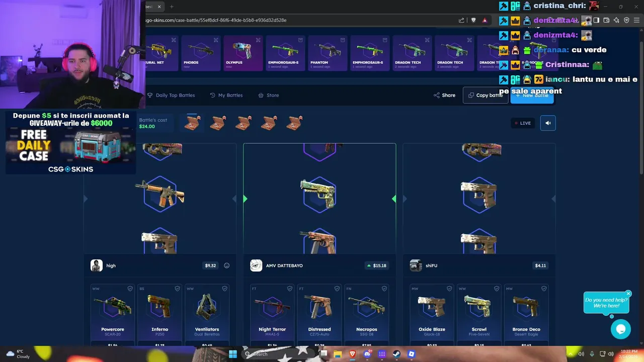The height and width of the screenshot is (362, 644).
Task: Expand the system tray hidden icons chevron
Action: (x=571, y=354)
